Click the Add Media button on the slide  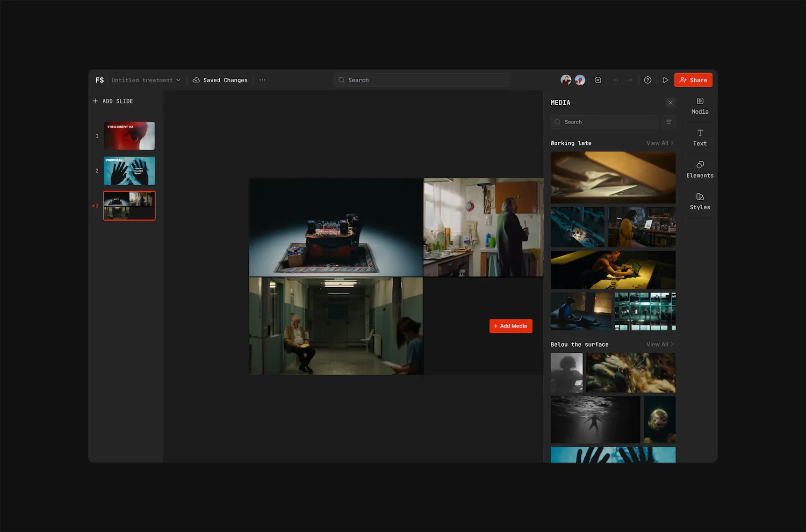(510, 326)
